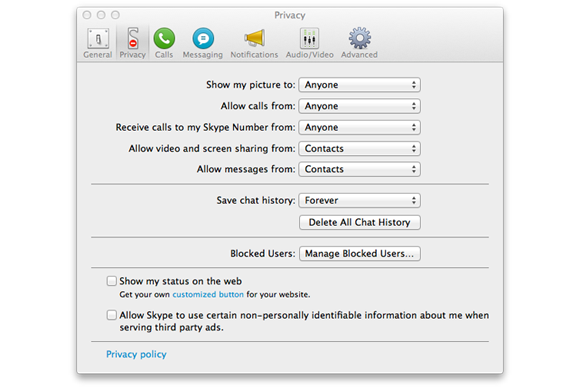This screenshot has width=580, height=388.
Task: Open the Privacy policy link
Action: click(136, 354)
